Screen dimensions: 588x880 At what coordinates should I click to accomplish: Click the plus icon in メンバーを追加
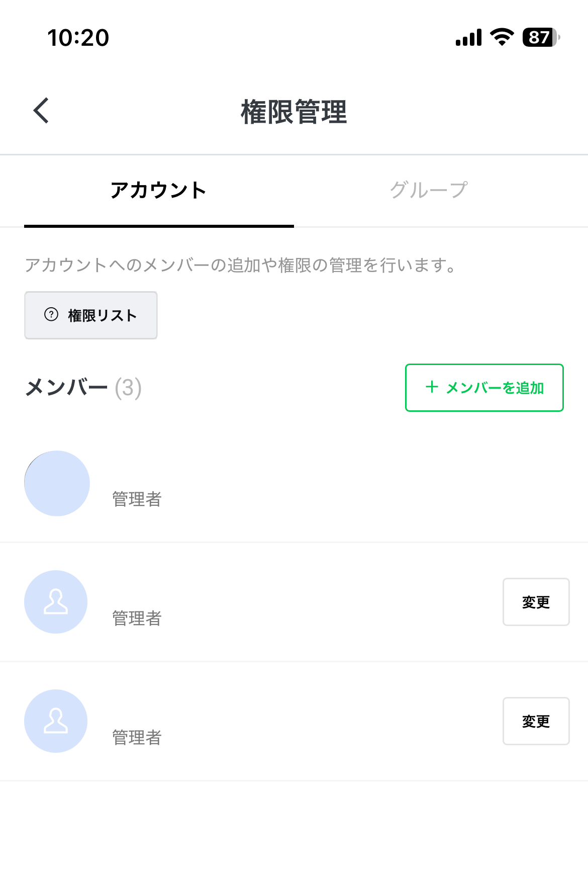pos(431,387)
